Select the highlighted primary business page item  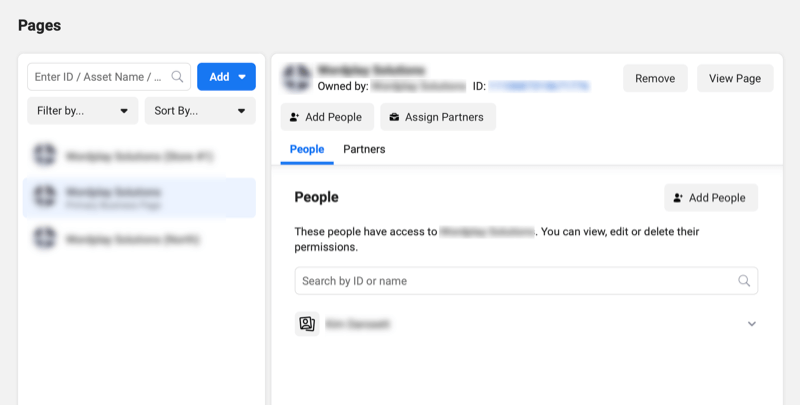pyautogui.click(x=139, y=197)
